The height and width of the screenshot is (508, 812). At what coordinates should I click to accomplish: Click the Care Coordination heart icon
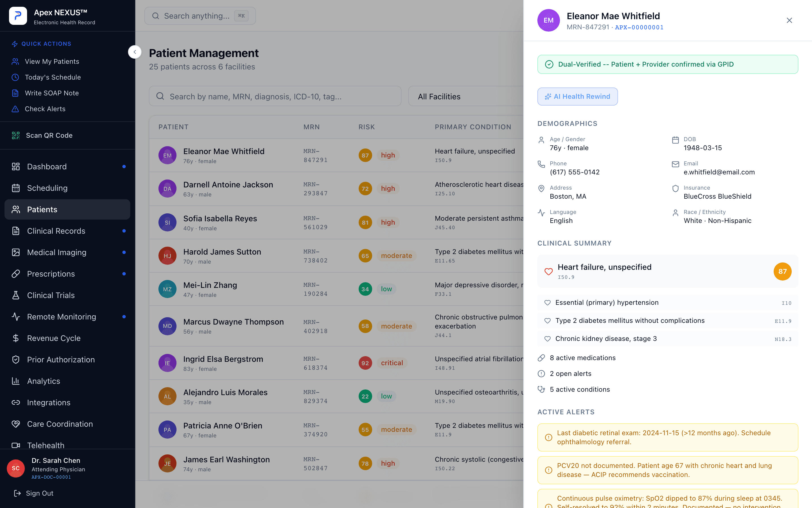tap(16, 424)
